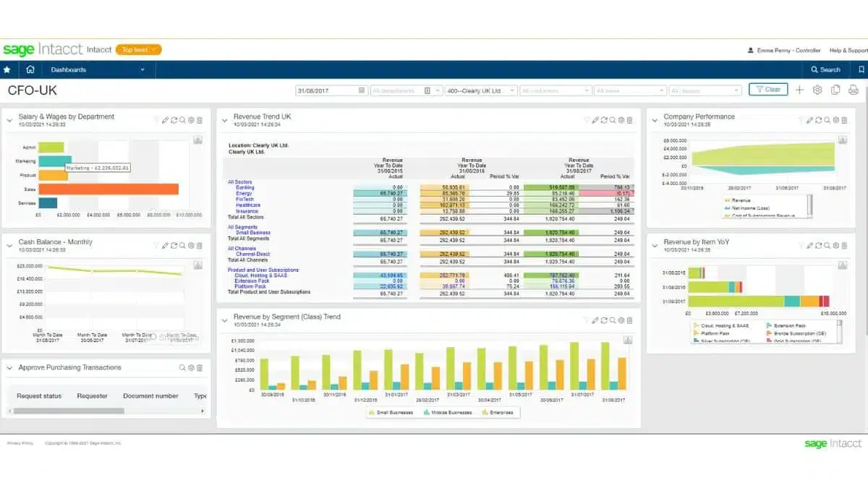The image size is (868, 488).
Task: Click Help & Support in top bar
Action: coord(848,51)
